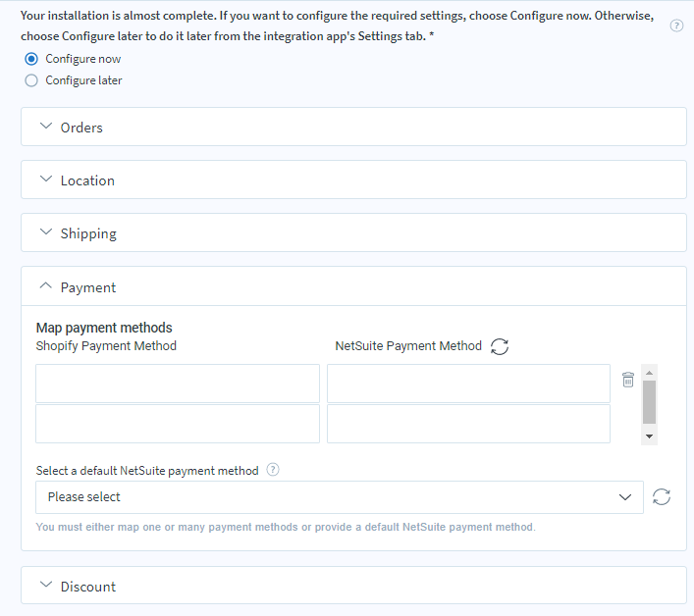The height and width of the screenshot is (616, 694).
Task: Select the Configure later radio button
Action: tap(31, 80)
